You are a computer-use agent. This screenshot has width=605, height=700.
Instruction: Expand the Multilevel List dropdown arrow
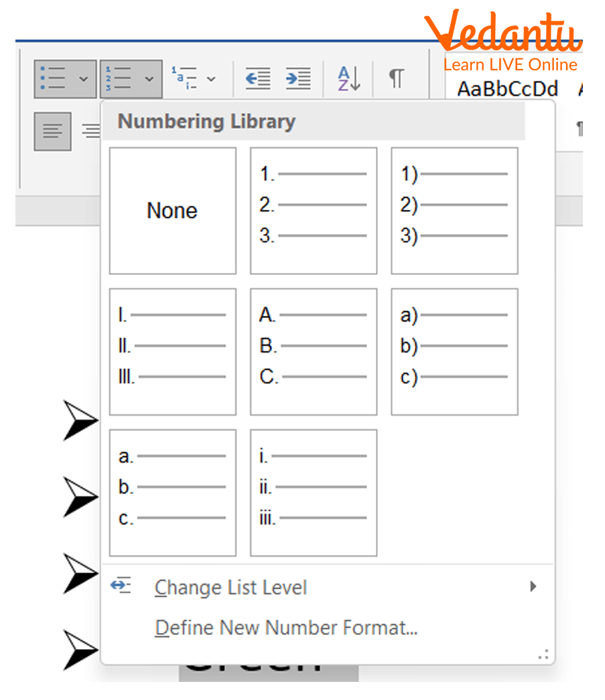pyautogui.click(x=211, y=78)
